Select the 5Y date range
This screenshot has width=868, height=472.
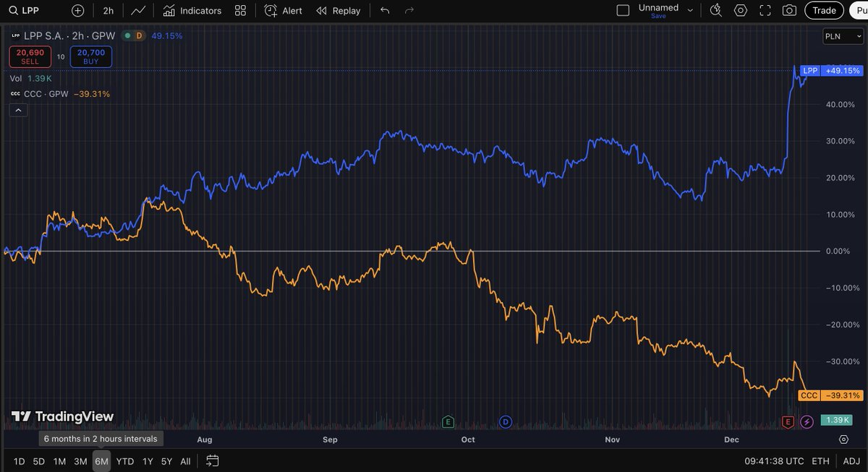[x=166, y=460]
